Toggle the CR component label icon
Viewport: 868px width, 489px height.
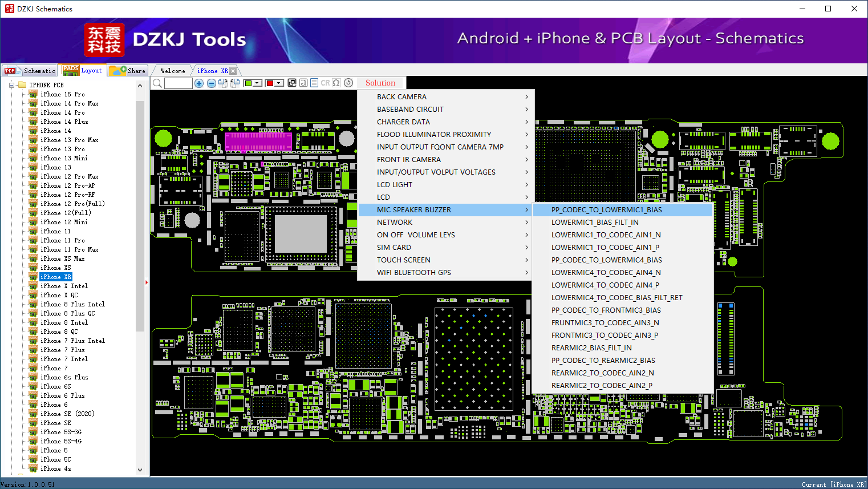pos(325,83)
